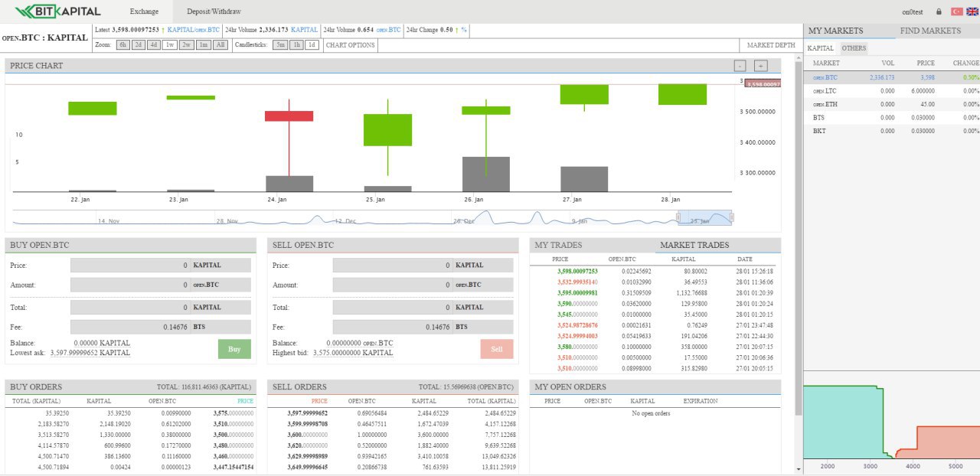The height and width of the screenshot is (476, 980).
Task: Click buy order at price 3,575.00000000
Action: point(129,413)
